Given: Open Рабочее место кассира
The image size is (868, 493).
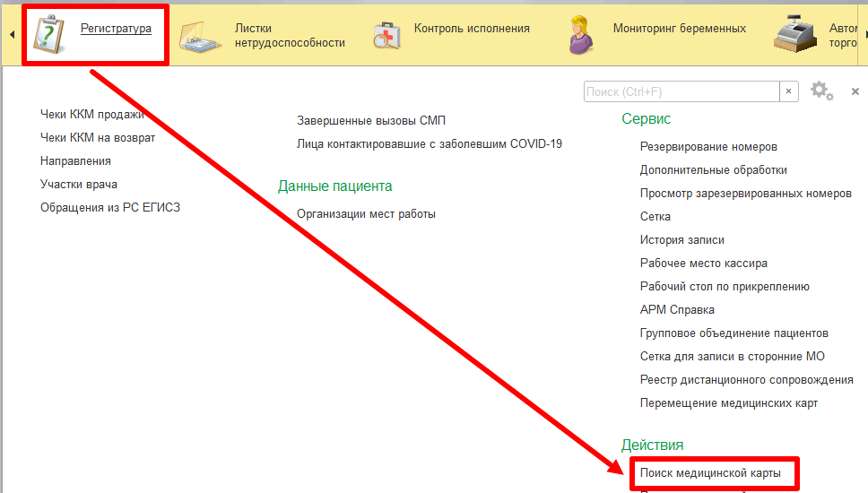Looking at the screenshot, I should click(x=703, y=264).
